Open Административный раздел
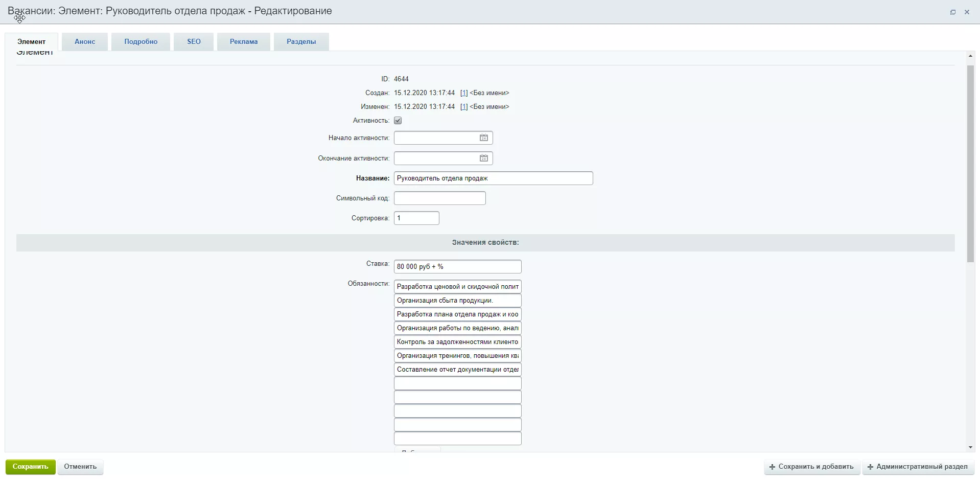This screenshot has width=980, height=479. [x=918, y=467]
